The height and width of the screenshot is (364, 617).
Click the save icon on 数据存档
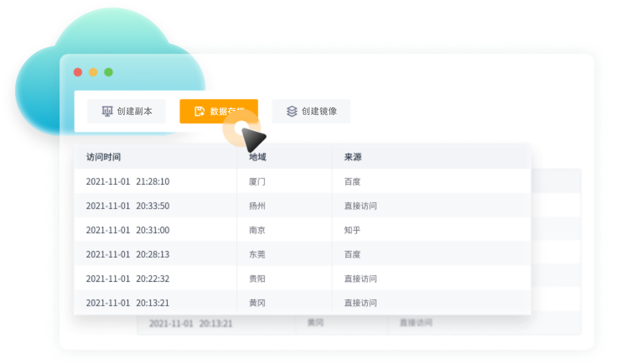point(200,111)
